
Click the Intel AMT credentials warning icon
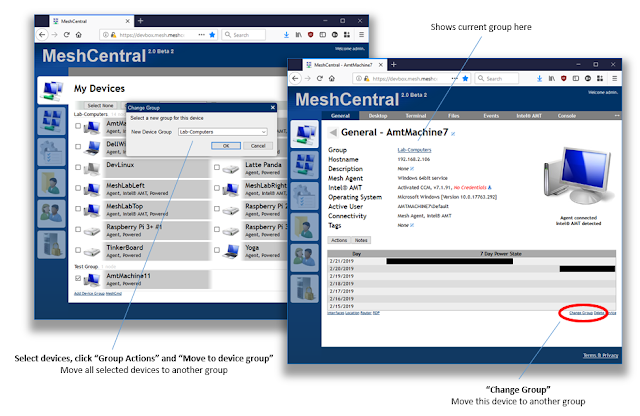(490, 187)
